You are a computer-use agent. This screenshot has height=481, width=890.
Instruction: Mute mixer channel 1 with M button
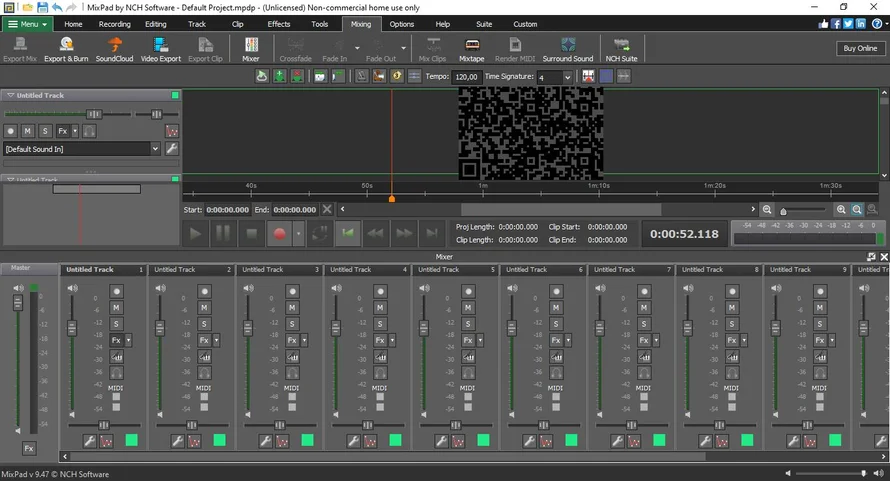click(x=116, y=307)
